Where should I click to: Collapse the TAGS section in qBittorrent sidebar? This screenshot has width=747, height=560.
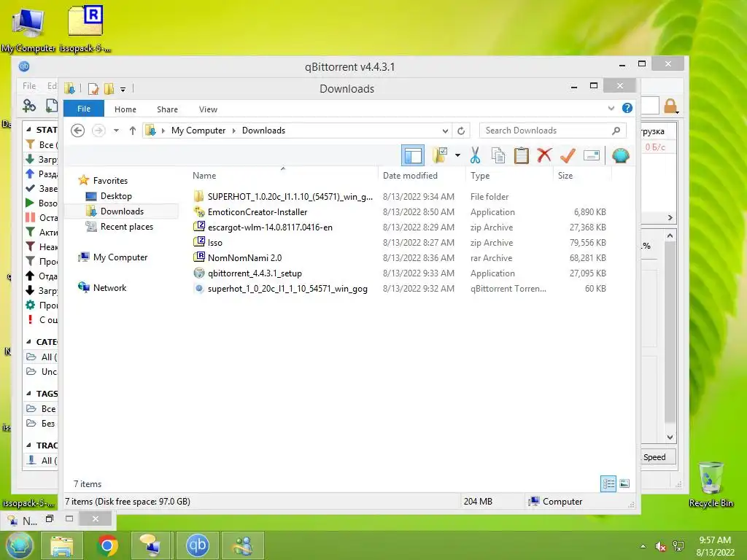(x=28, y=393)
